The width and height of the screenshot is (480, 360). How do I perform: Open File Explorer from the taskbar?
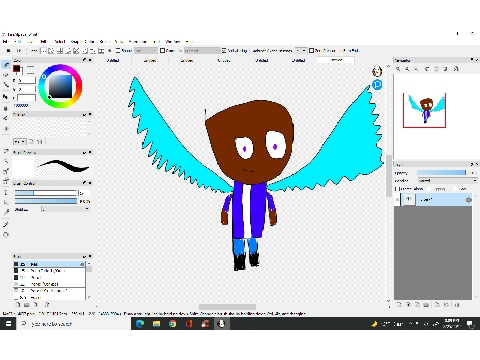pos(156,323)
